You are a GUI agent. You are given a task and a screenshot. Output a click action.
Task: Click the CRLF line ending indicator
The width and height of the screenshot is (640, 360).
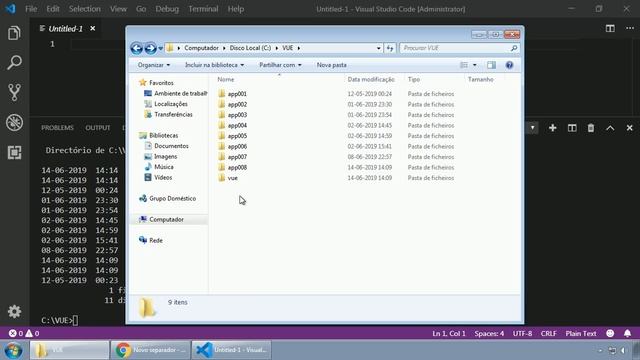[549, 333]
